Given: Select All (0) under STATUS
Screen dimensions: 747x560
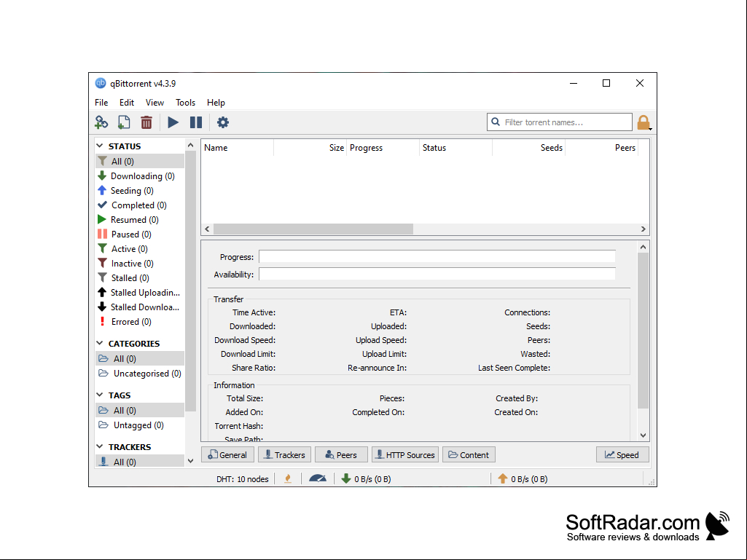Looking at the screenshot, I should tap(140, 162).
